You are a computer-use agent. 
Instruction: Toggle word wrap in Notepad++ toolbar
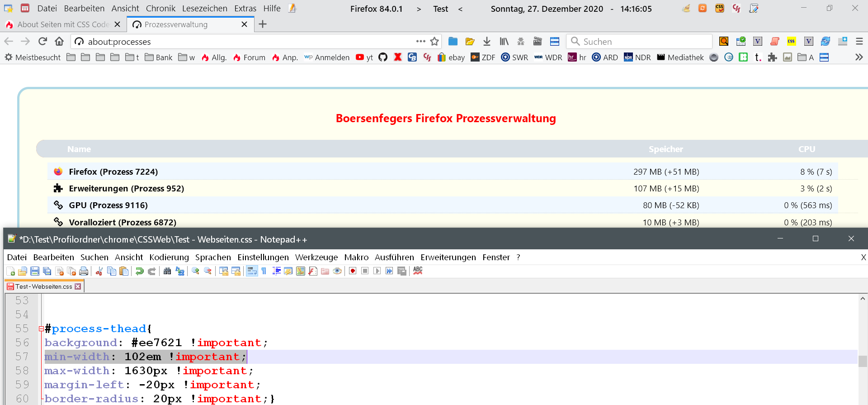pos(252,271)
